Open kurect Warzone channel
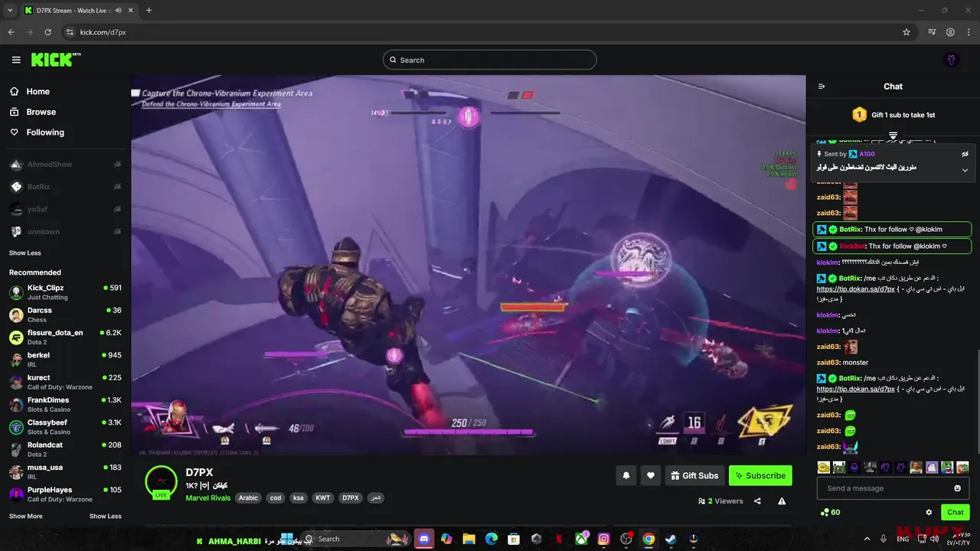Image resolution: width=980 pixels, height=551 pixels. 65,382
